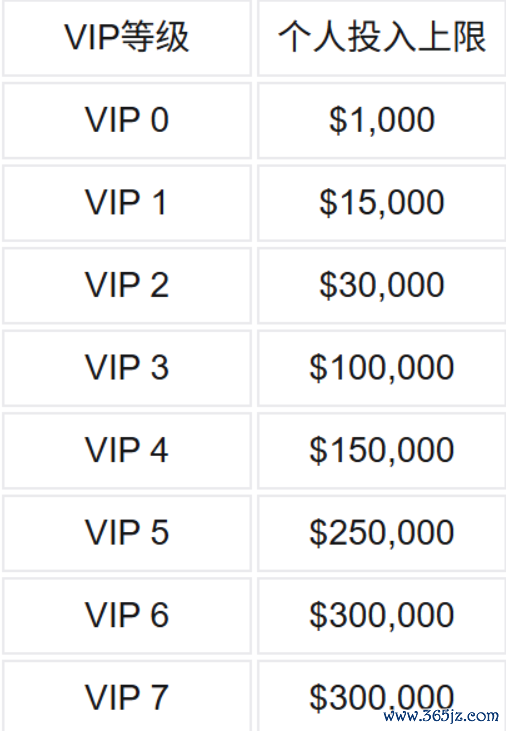Click the $30,000 limit cell

coord(381,285)
